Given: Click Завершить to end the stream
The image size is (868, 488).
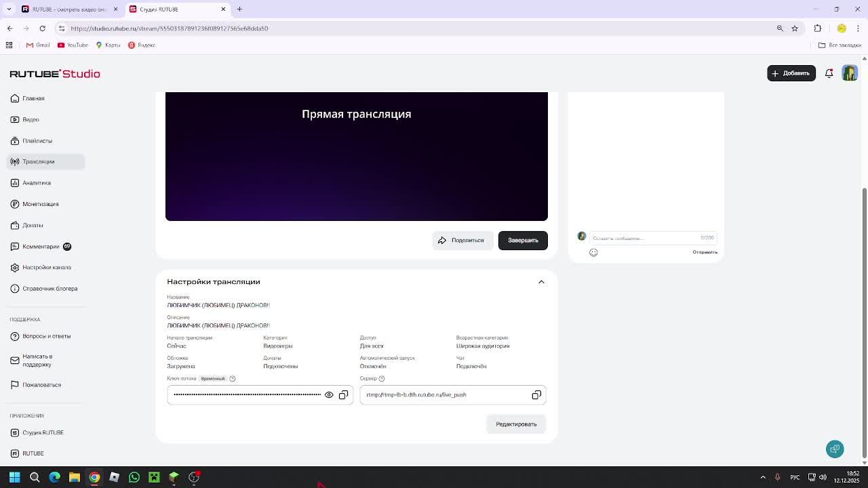Looking at the screenshot, I should 523,241.
